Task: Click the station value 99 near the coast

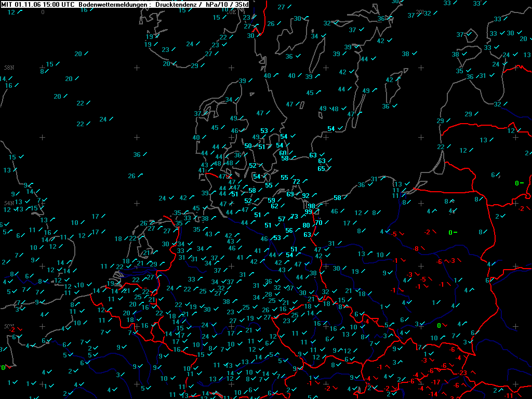Action: point(308,212)
